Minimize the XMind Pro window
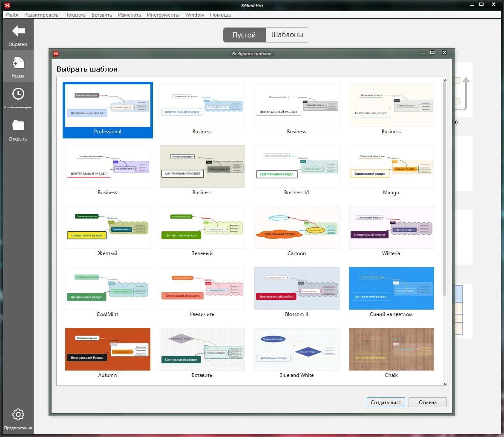The height and width of the screenshot is (437, 504). (x=472, y=5)
